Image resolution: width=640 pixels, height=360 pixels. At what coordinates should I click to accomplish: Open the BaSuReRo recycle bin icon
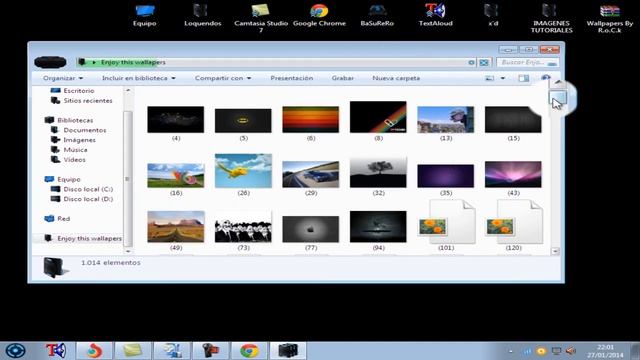(x=377, y=16)
